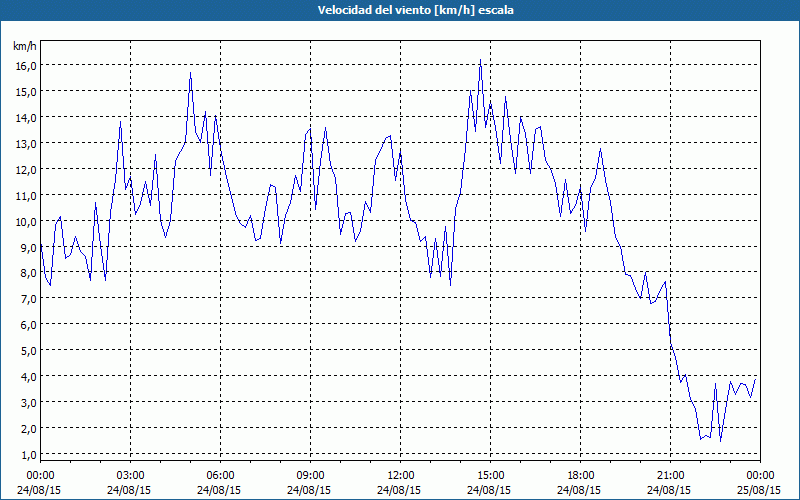This screenshot has width=800, height=500.
Task: Select the '1,0' y-axis label
Action: pyautogui.click(x=28, y=455)
